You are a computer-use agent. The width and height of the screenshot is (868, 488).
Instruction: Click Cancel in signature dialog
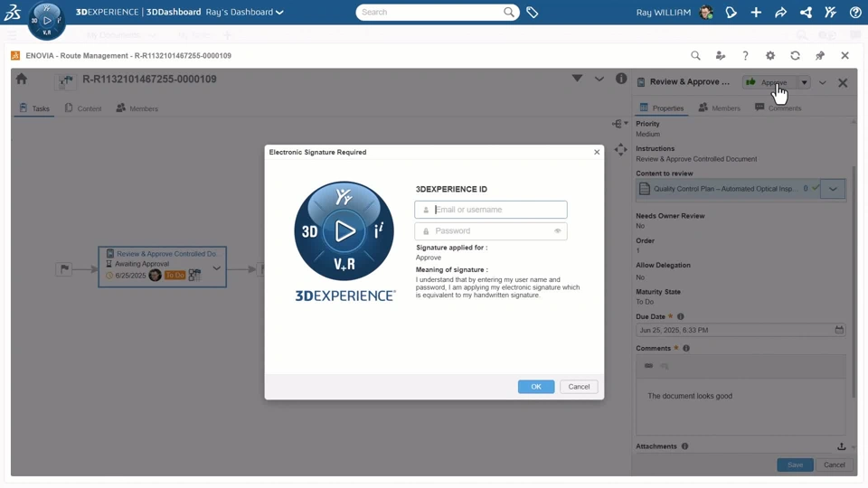pos(579,387)
